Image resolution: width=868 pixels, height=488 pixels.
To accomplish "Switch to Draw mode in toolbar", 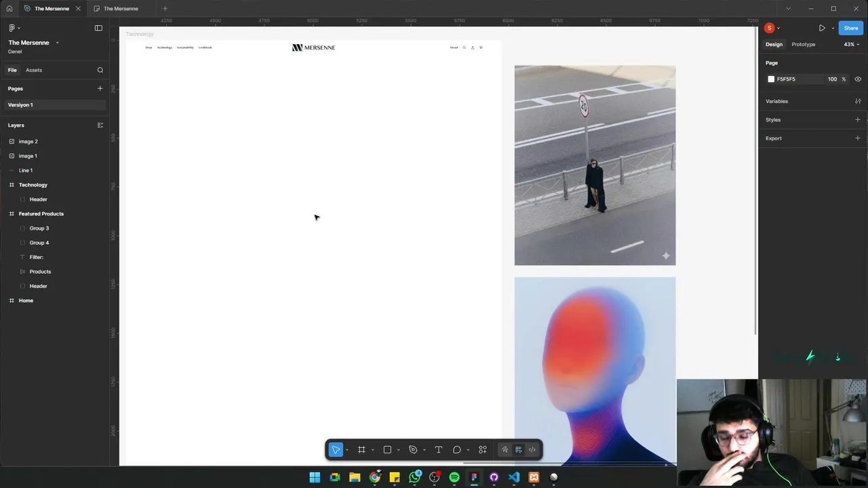I will click(505, 450).
